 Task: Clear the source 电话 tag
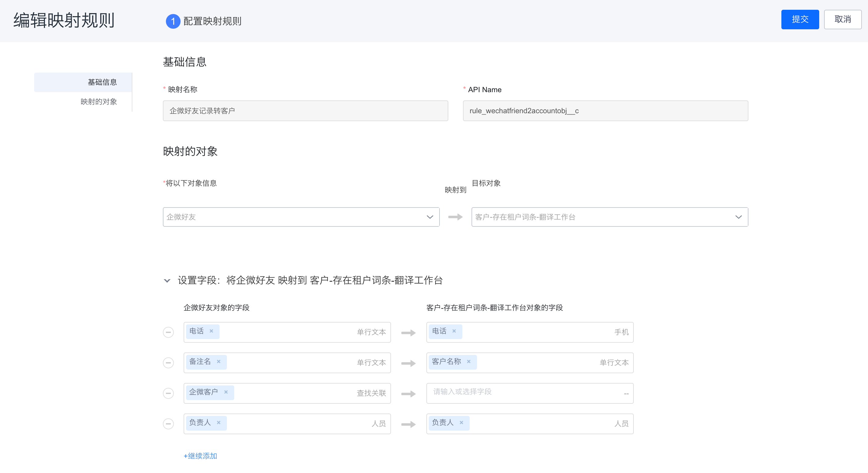(x=211, y=331)
